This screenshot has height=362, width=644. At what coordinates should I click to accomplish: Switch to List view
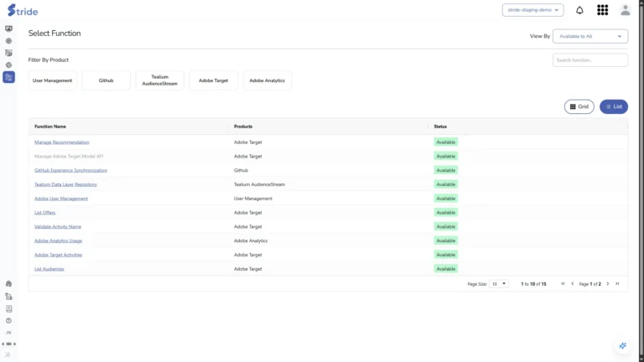[614, 106]
